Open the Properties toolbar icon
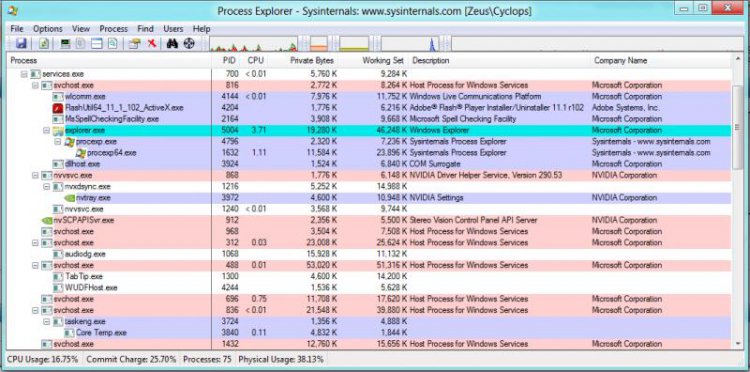 (134, 44)
